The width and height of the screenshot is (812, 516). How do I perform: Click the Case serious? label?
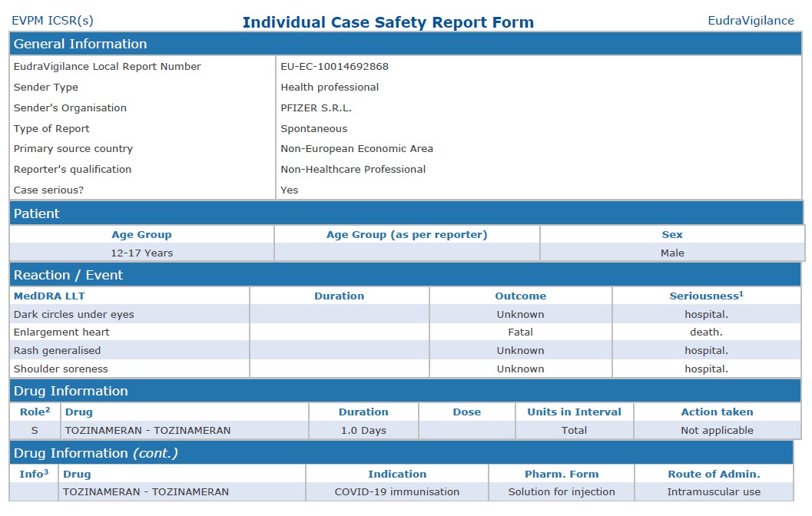click(48, 190)
